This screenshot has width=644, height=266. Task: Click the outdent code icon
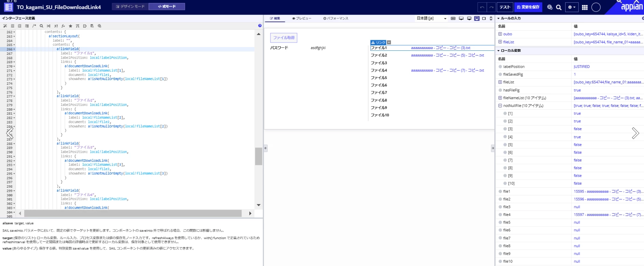12,26
